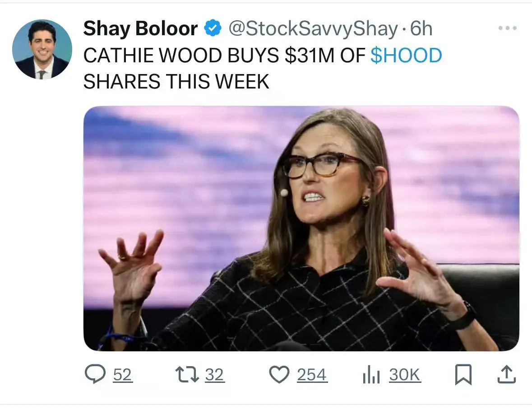Bookmark this tweet with the bookmark icon

(x=463, y=374)
